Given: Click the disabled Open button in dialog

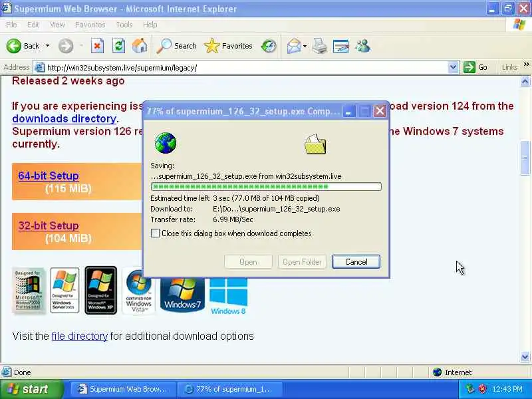Looking at the screenshot, I should point(248,261).
